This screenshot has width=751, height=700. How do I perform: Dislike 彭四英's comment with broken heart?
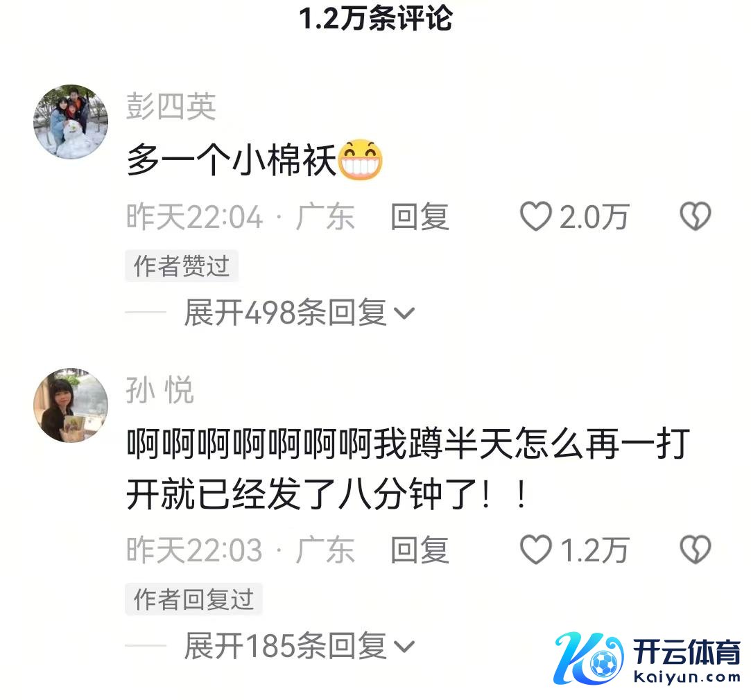[695, 216]
